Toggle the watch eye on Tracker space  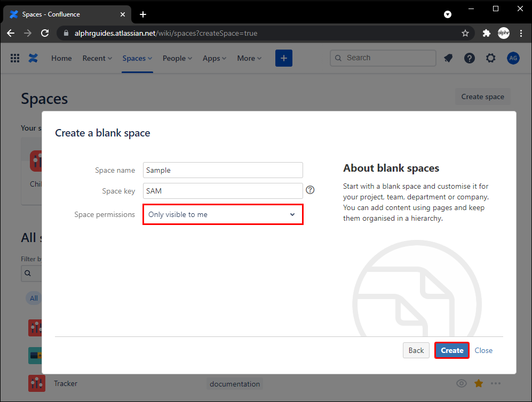coord(462,383)
